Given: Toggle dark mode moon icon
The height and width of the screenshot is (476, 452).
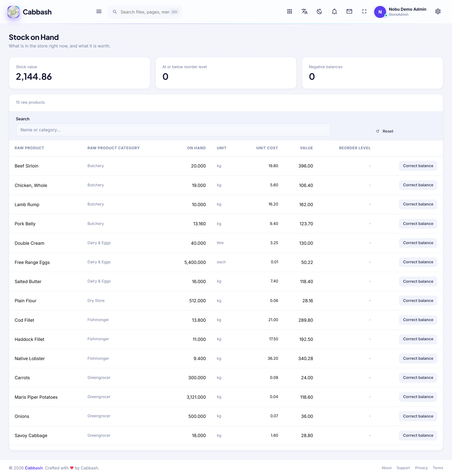Looking at the screenshot, I should [320, 12].
